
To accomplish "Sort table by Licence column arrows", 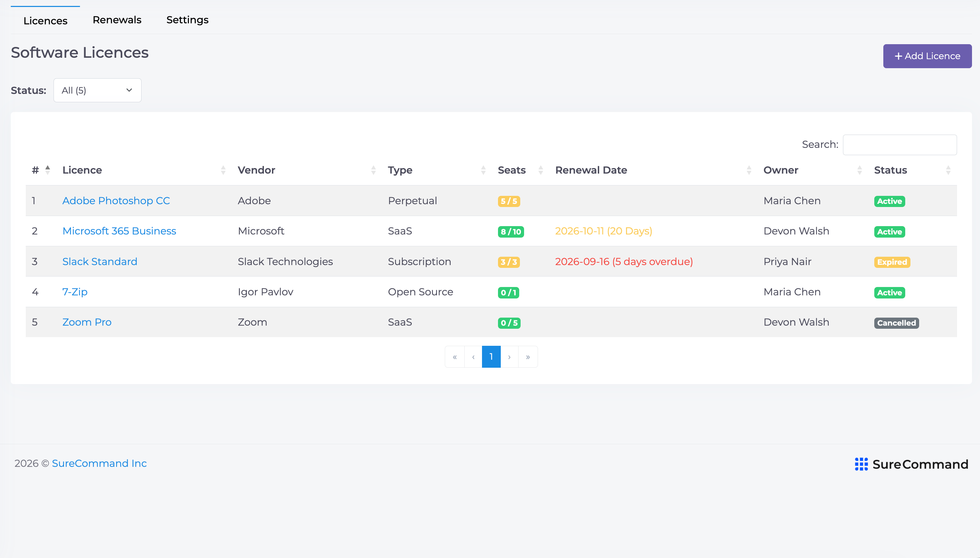I will [x=223, y=170].
